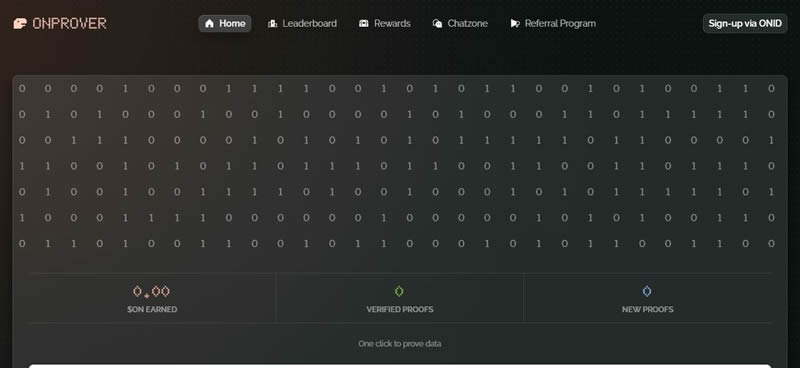Click the NEW PROOFS label
Screen dimensions: 800x368
647,309
